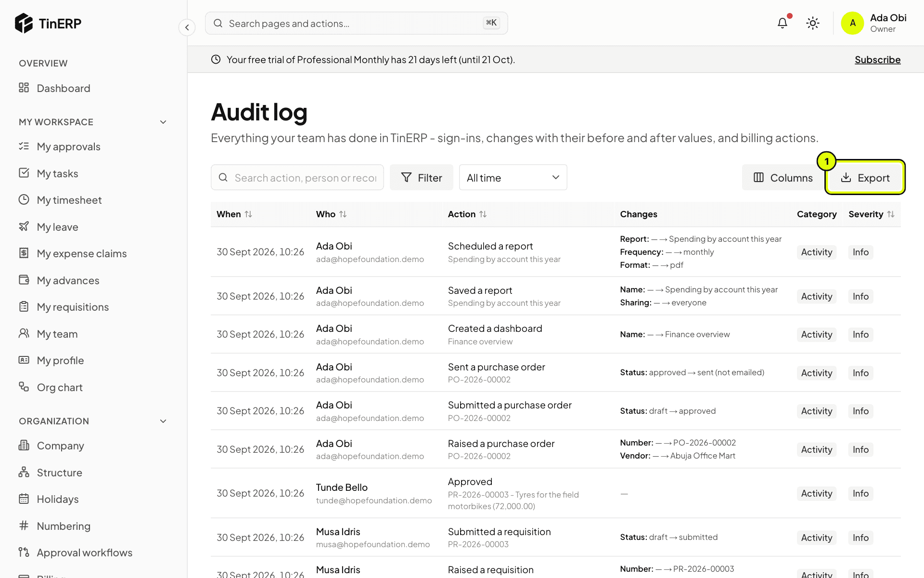924x578 pixels.
Task: Collapse the My Workspace section
Action: coord(163,122)
